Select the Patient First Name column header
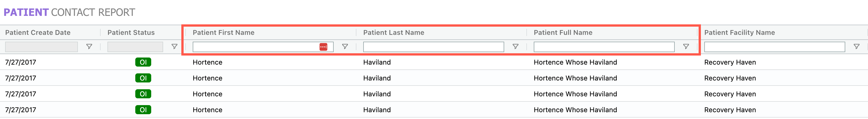Screen dimensions: 868x119 tap(223, 33)
